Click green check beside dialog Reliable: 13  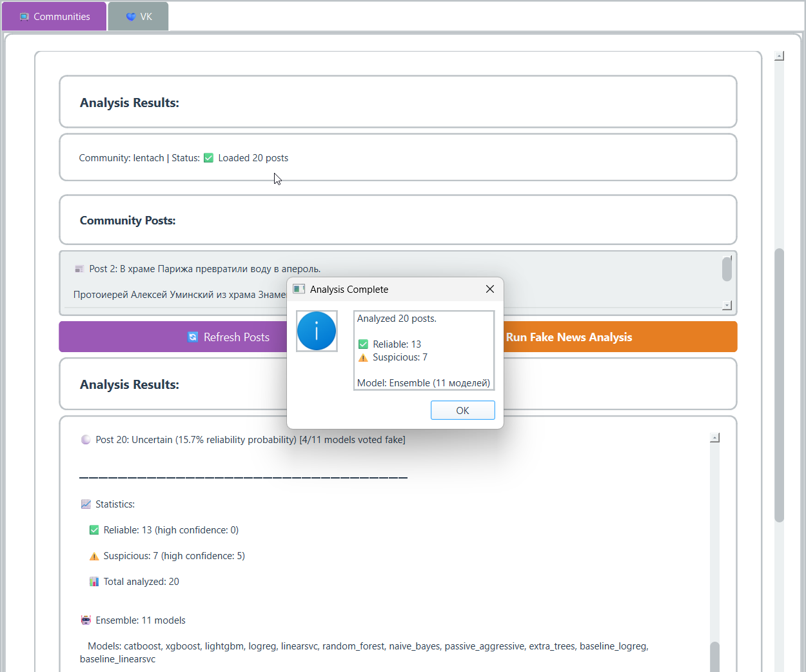pyautogui.click(x=363, y=344)
